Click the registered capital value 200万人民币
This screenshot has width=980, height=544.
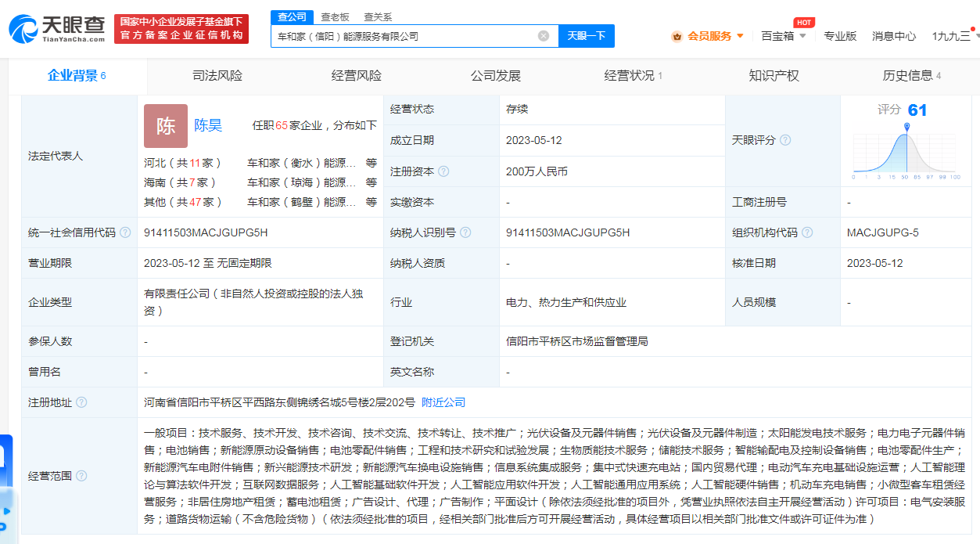(x=537, y=171)
